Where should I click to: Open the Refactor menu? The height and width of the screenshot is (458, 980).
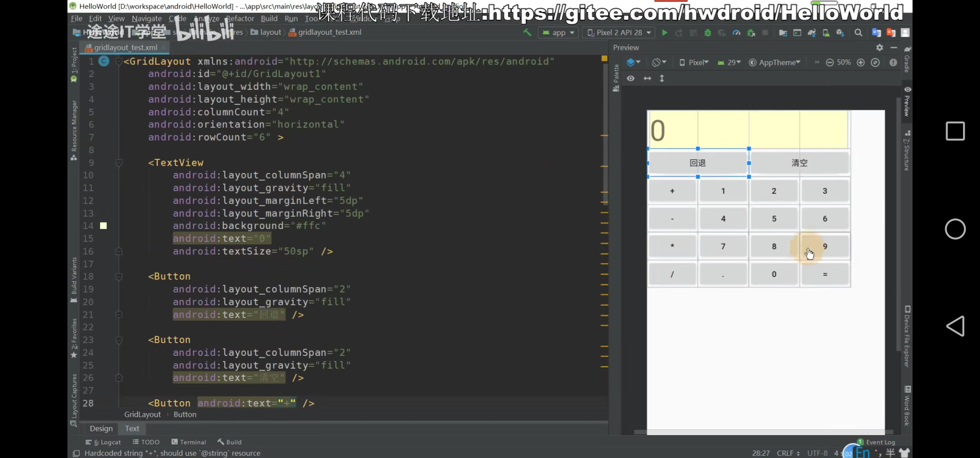pos(240,18)
